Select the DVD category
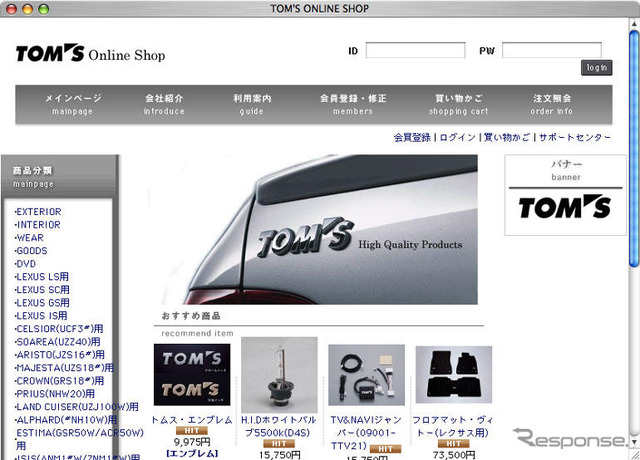640x460 pixels. (25, 264)
